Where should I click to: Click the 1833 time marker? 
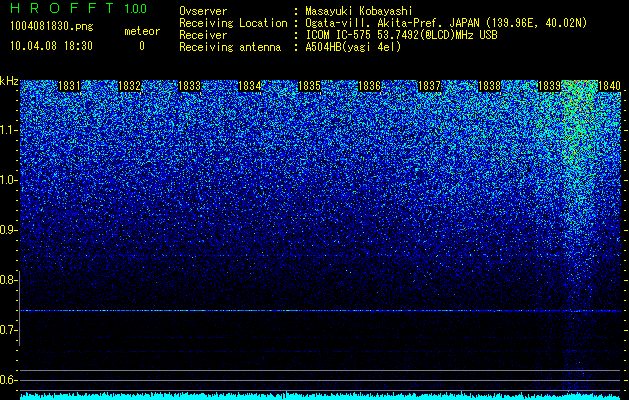pyautogui.click(x=189, y=86)
